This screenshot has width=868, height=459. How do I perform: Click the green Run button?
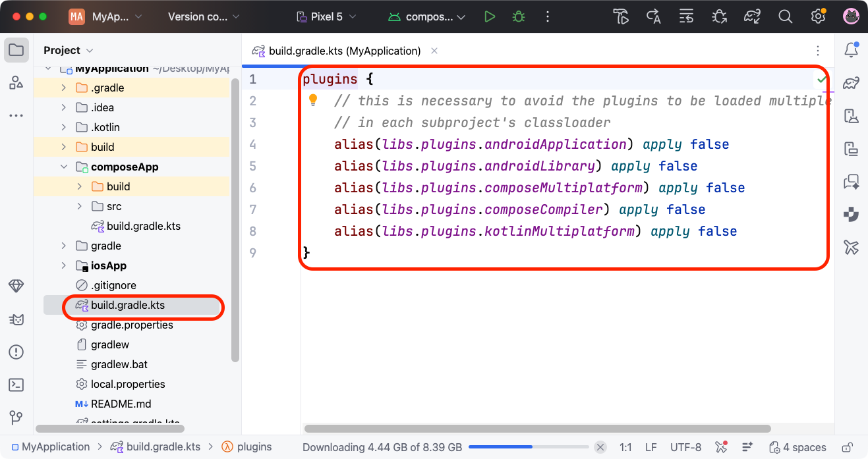489,17
